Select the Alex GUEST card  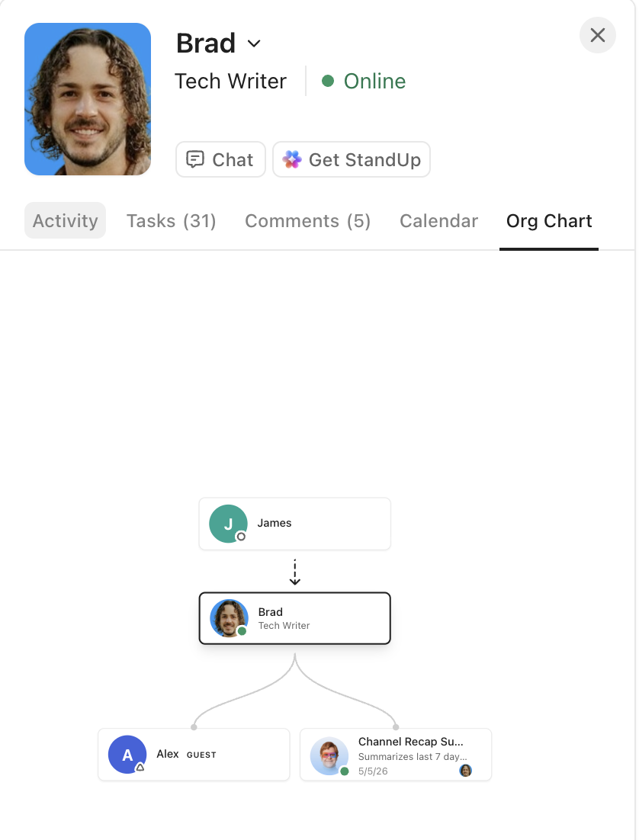(x=194, y=755)
